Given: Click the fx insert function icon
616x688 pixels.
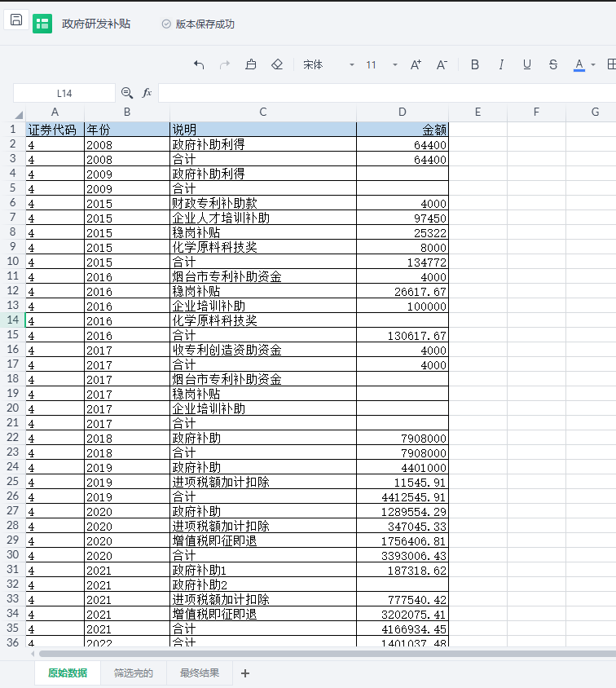Looking at the screenshot, I should (147, 93).
